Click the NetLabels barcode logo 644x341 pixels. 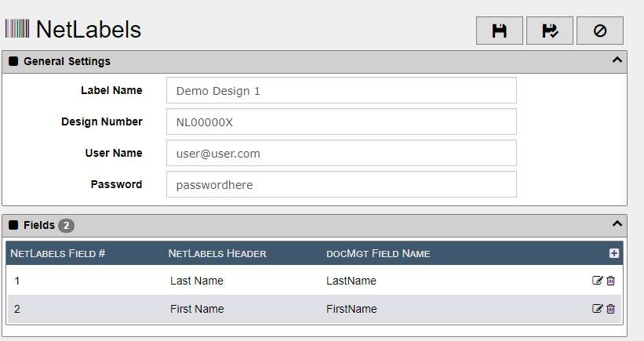point(17,29)
